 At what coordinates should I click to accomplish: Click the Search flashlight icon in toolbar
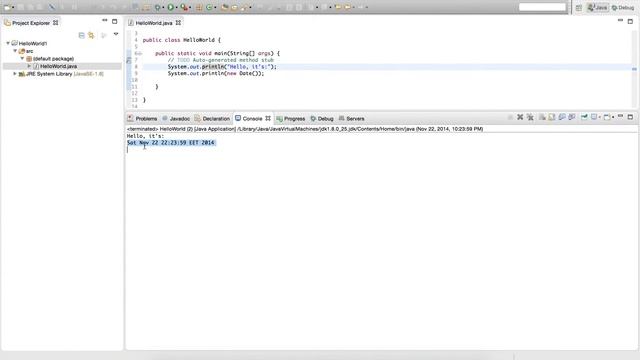click(244, 7)
